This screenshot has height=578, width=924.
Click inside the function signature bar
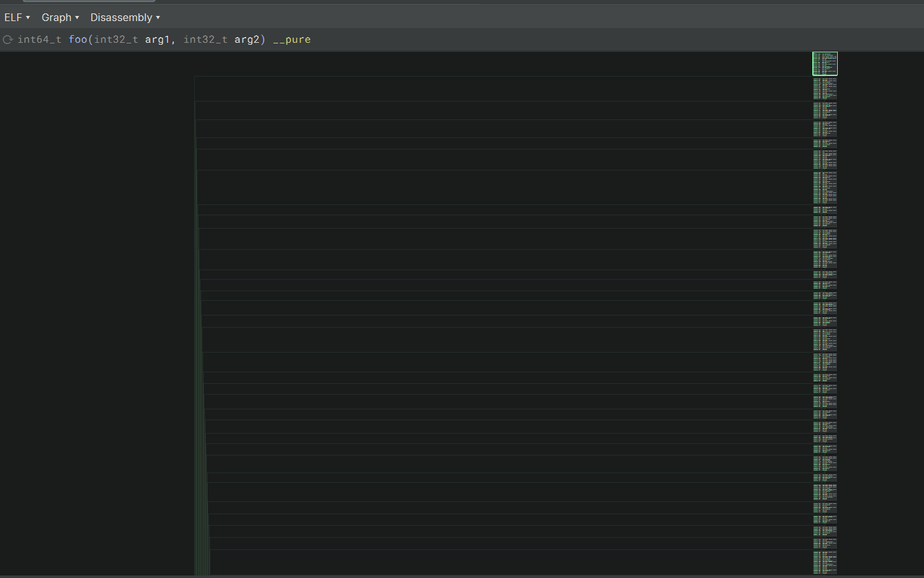point(447,39)
